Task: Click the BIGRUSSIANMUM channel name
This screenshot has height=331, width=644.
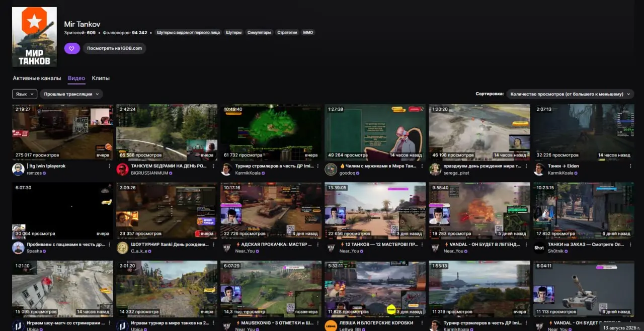Action: 149,173
